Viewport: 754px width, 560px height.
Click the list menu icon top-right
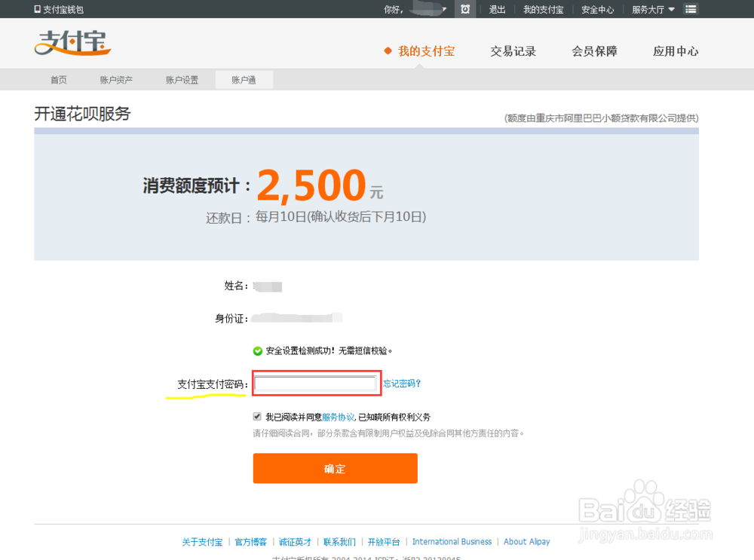[x=691, y=9]
